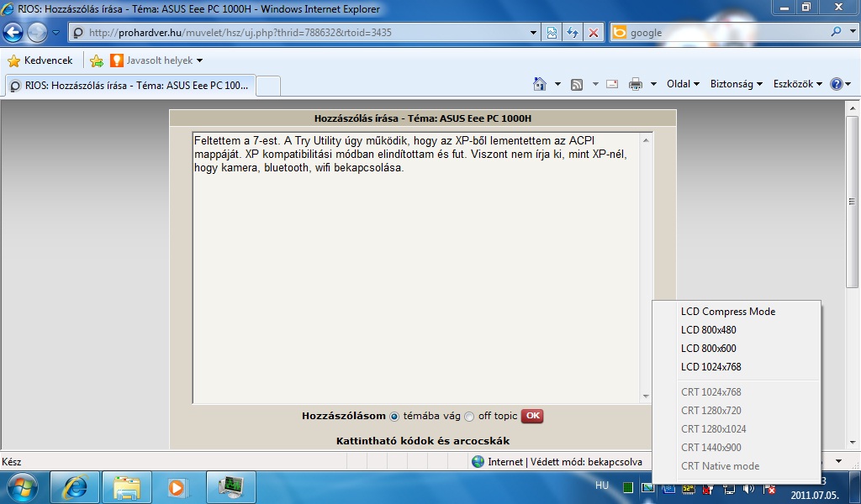This screenshot has width=861, height=504.
Task: Launch Windows Media Player from taskbar
Action: (177, 487)
